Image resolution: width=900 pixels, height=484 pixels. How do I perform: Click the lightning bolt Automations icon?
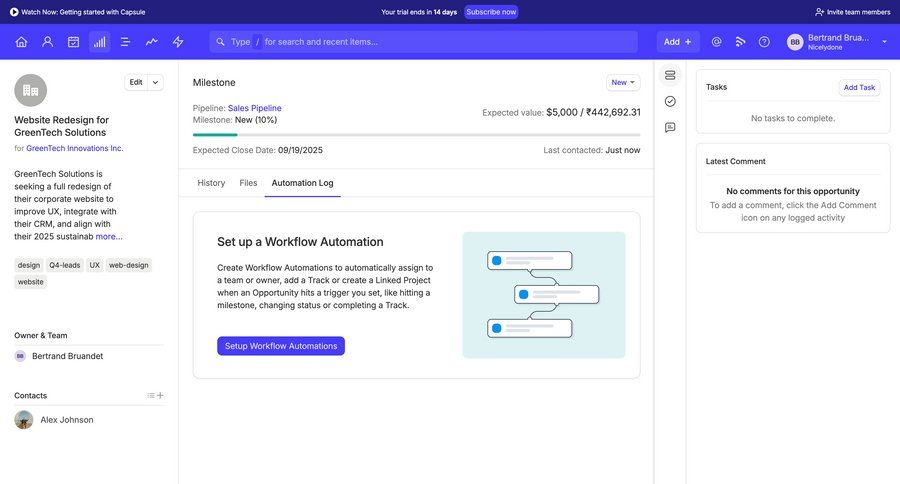(x=178, y=42)
